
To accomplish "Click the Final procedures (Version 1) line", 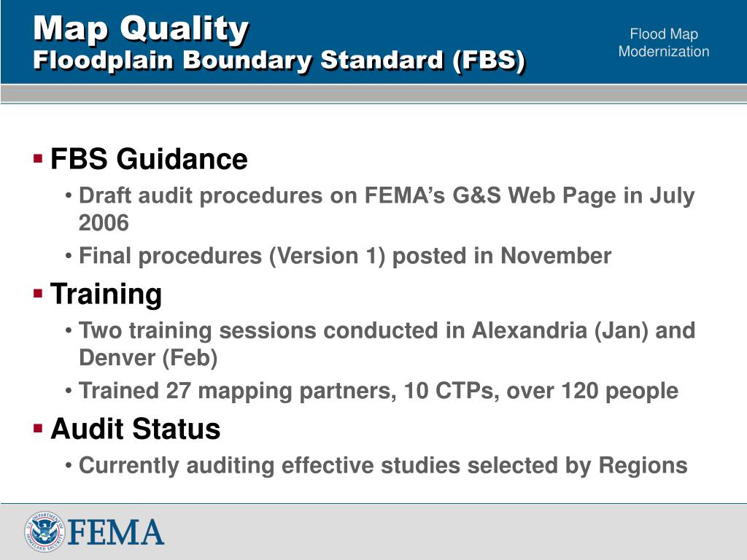I will coord(345,256).
